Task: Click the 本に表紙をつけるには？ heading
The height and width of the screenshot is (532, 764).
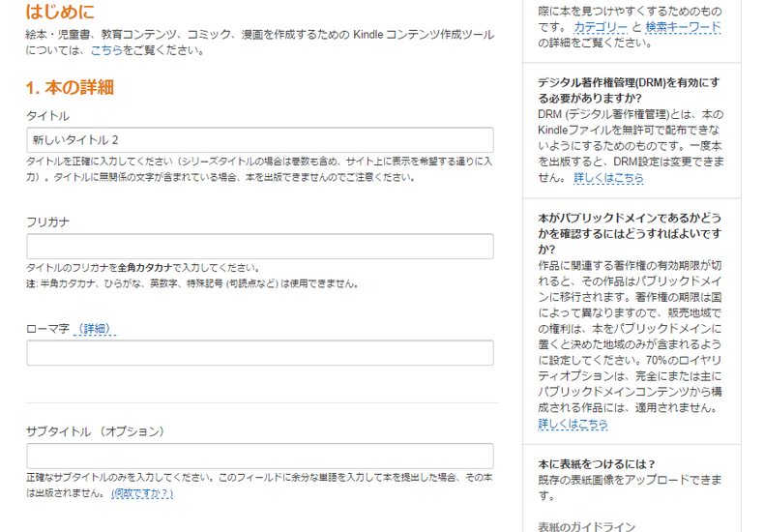Action: (x=597, y=463)
